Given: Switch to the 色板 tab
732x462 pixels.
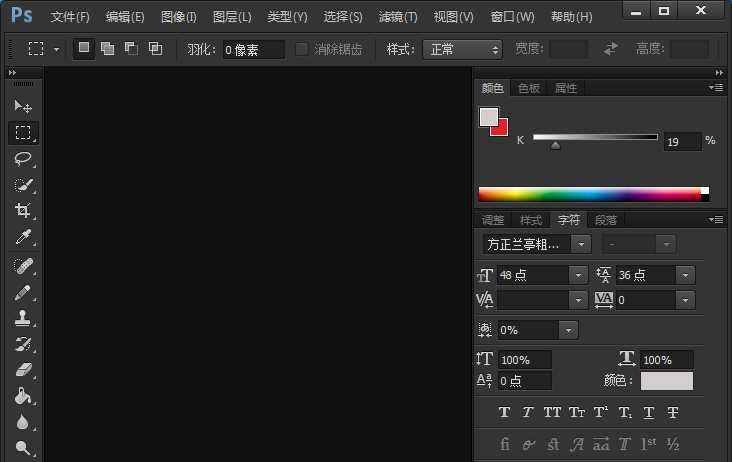Looking at the screenshot, I should click(x=528, y=88).
